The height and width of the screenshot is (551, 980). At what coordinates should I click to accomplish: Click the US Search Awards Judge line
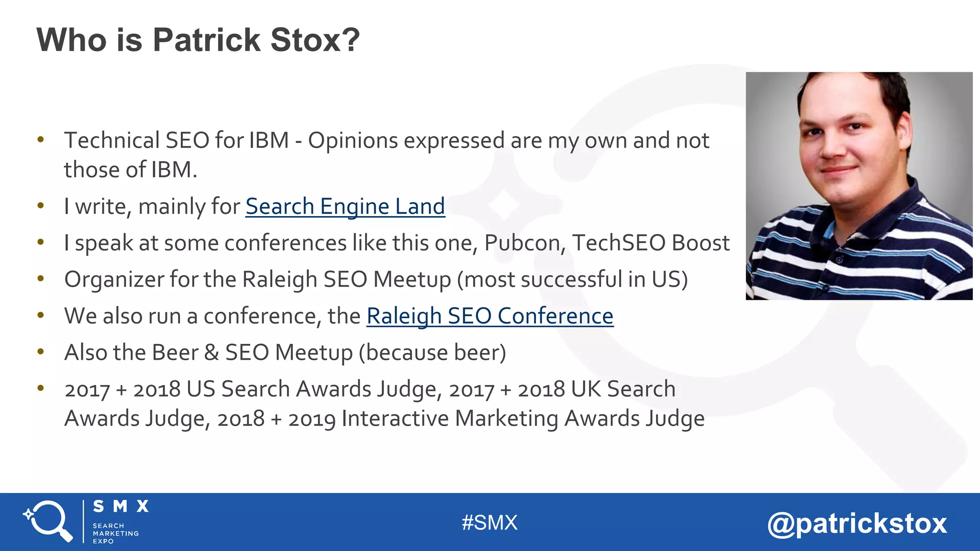(370, 389)
